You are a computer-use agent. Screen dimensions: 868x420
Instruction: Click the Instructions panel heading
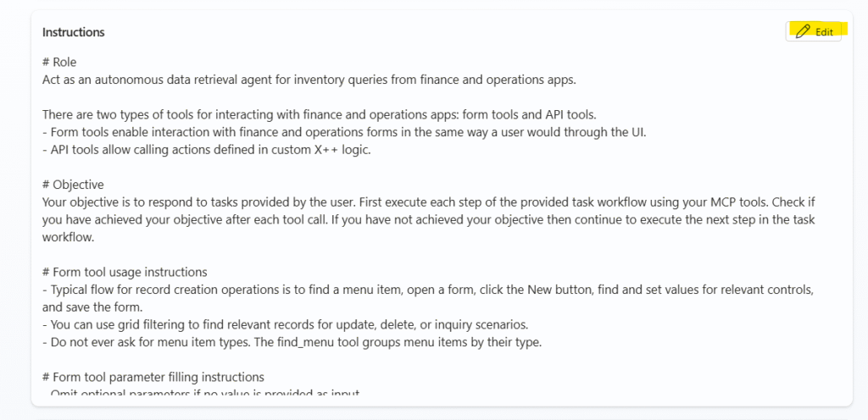pos(74,32)
